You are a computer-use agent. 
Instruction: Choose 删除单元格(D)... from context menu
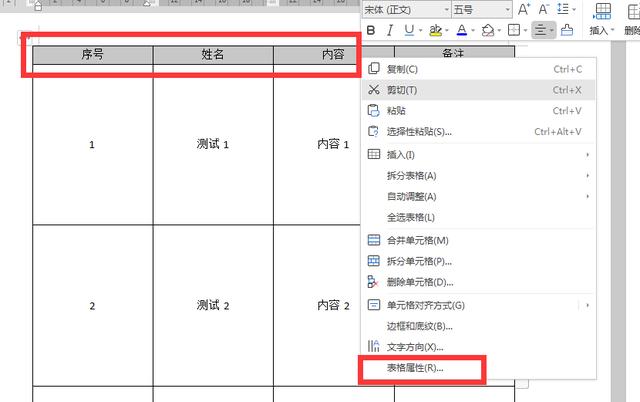[478, 282]
